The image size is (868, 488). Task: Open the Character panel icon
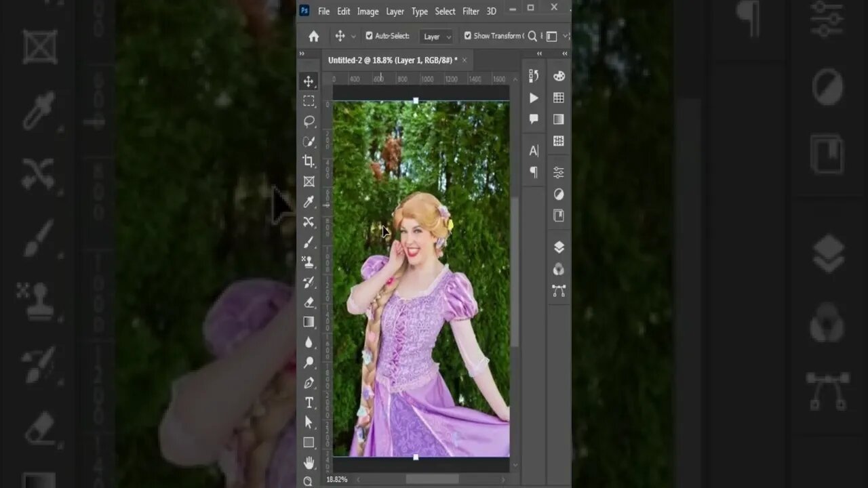534,150
